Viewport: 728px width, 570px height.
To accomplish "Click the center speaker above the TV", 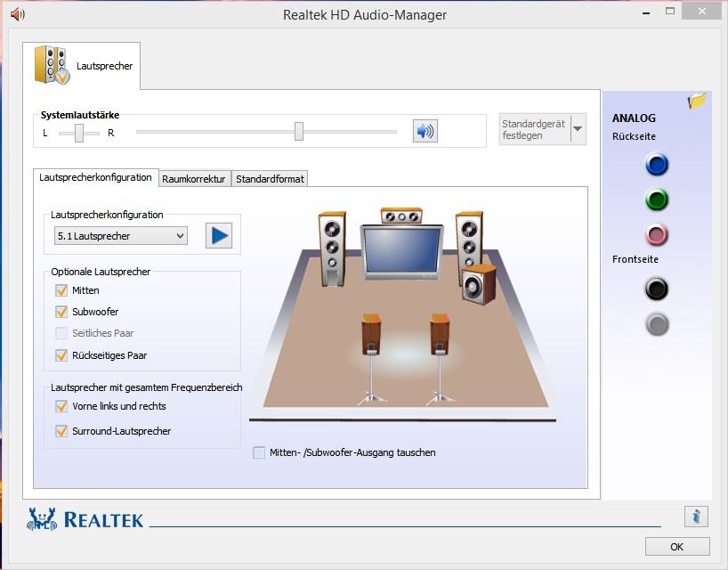I will coord(401,216).
